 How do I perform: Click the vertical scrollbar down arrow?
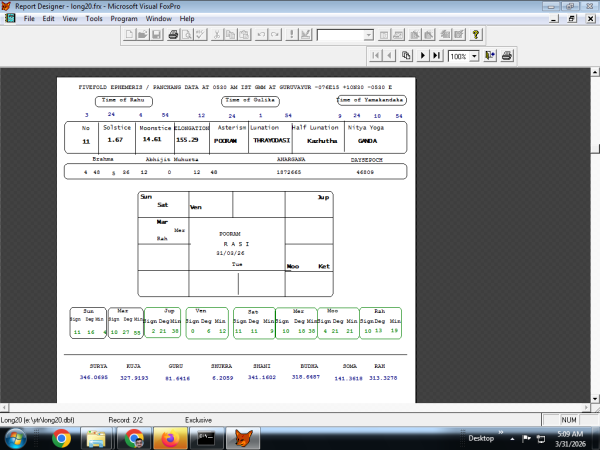[591, 399]
